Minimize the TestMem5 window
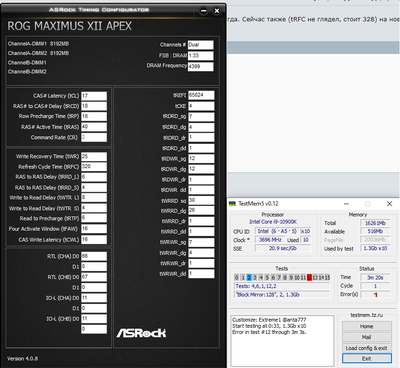 tap(346, 203)
